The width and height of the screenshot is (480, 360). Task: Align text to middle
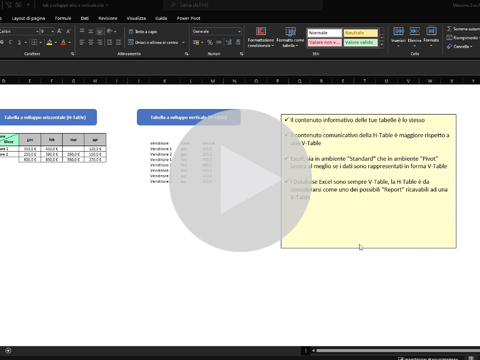(x=91, y=31)
